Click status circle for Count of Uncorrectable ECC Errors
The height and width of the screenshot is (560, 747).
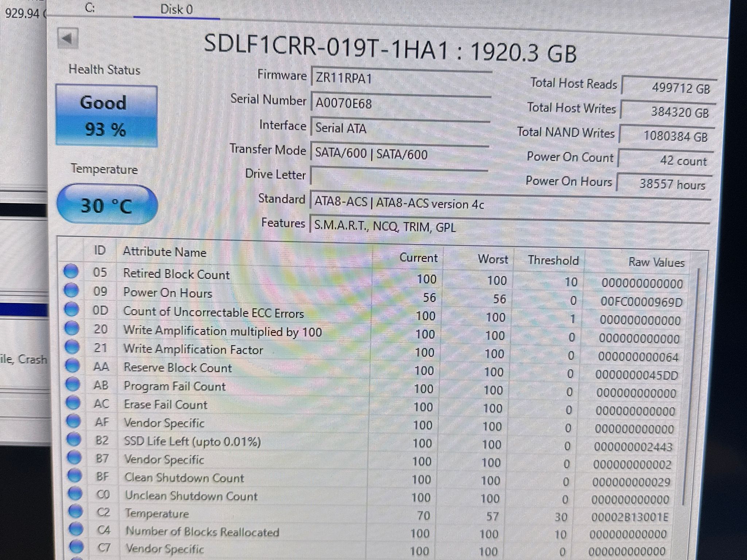[x=72, y=310]
